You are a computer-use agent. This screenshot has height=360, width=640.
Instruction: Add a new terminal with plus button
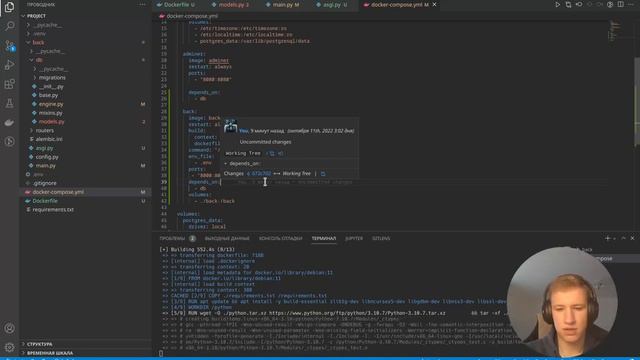(607, 238)
